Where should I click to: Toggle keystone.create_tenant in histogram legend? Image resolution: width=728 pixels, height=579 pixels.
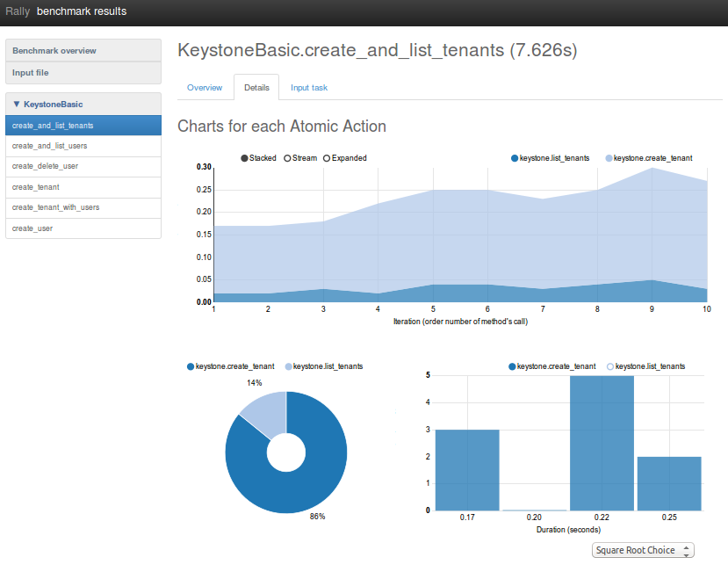coord(513,365)
